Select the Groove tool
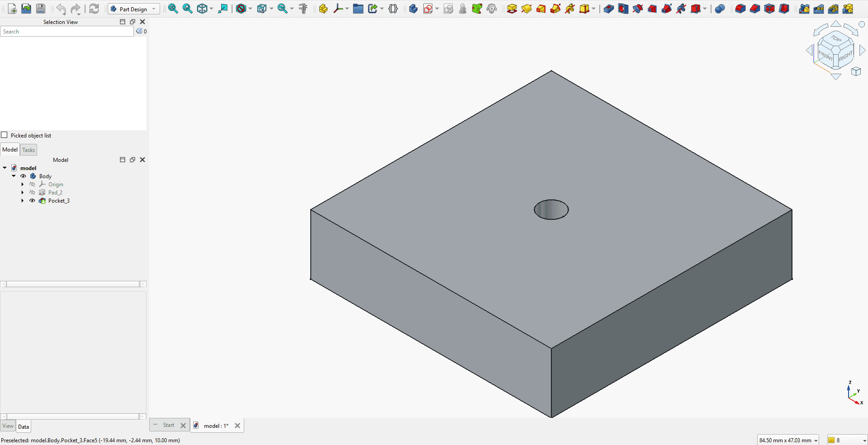868x445 pixels. click(637, 9)
